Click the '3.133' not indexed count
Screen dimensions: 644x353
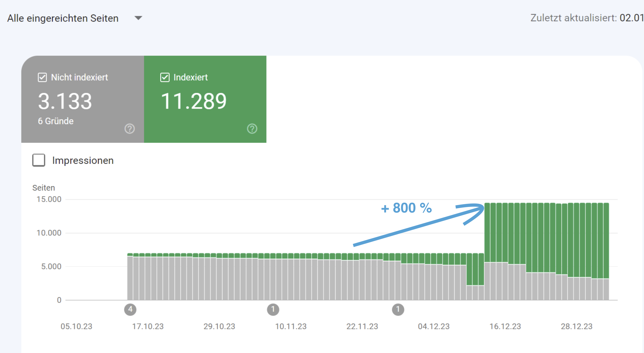coord(65,101)
